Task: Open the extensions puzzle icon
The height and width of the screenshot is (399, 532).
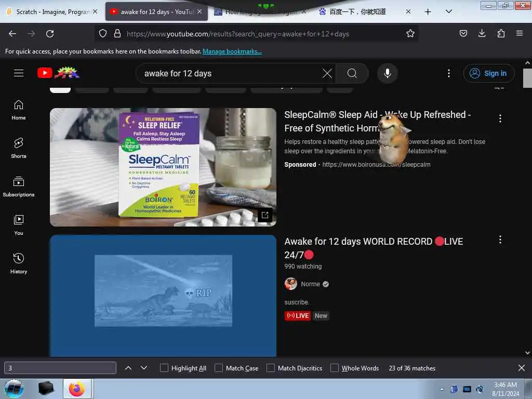Action: click(501, 33)
